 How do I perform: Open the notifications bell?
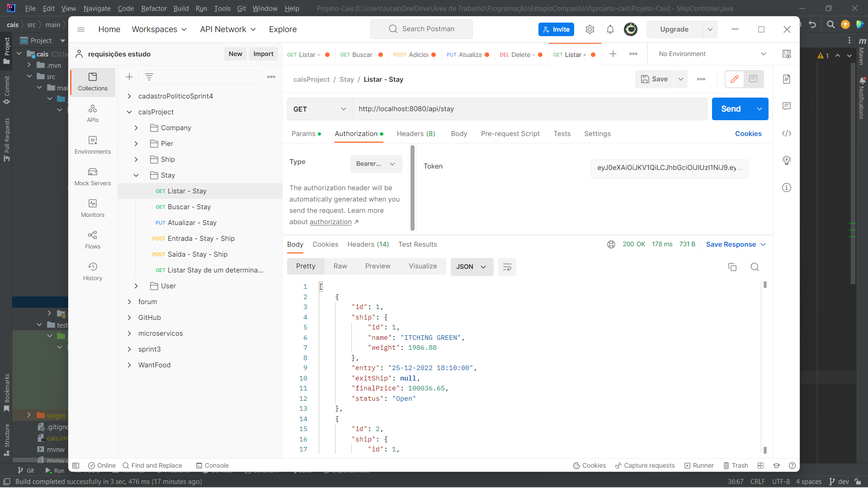610,29
